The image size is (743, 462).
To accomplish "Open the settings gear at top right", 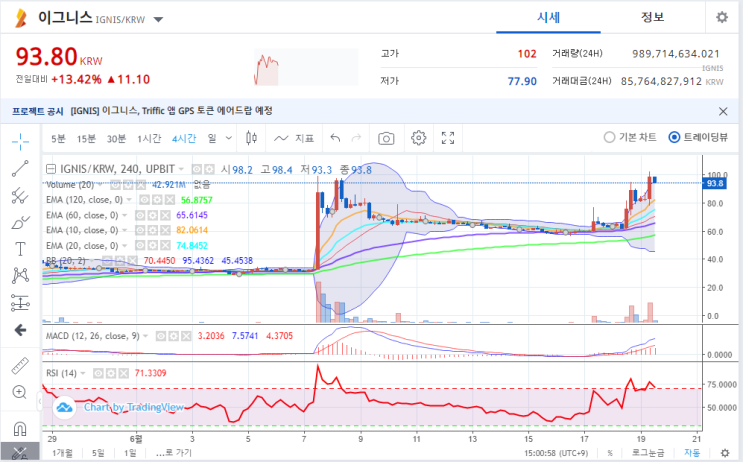I will point(722,18).
